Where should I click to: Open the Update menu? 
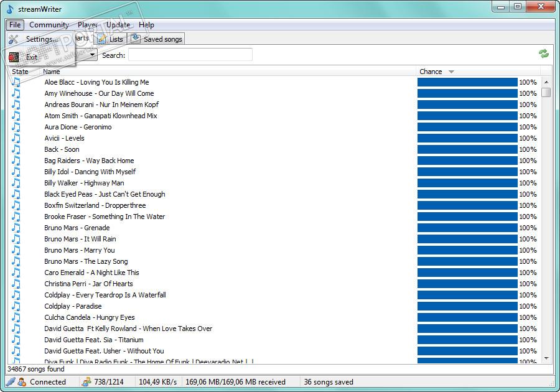(x=118, y=25)
